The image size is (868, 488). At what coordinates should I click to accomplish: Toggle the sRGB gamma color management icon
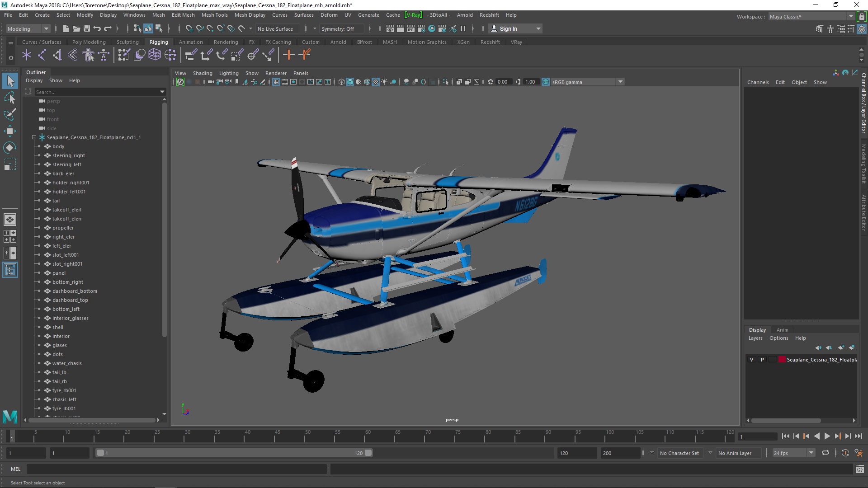click(545, 82)
